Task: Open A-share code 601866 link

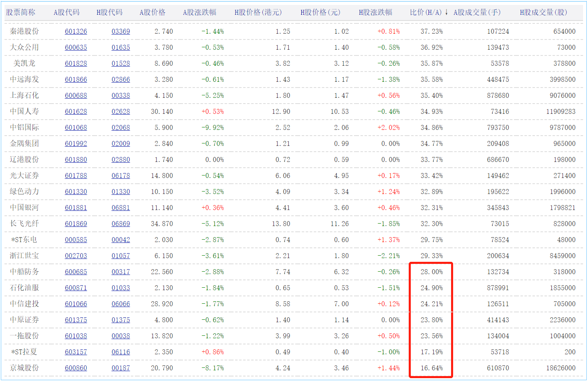Action: pyautogui.click(x=76, y=79)
